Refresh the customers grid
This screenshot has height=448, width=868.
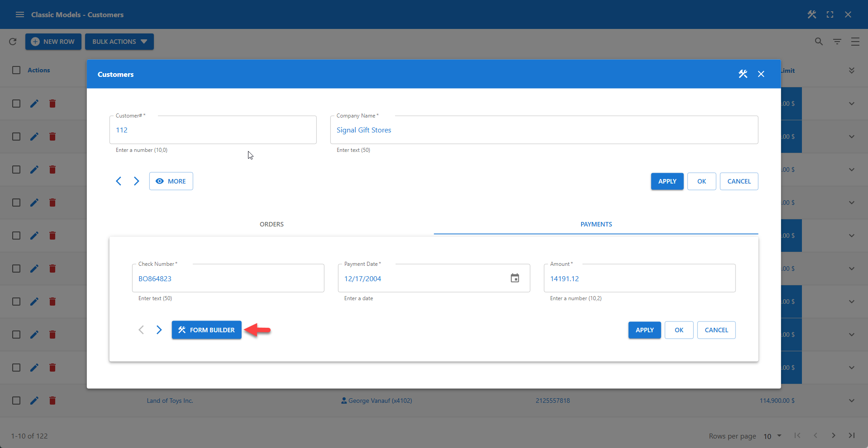click(12, 41)
